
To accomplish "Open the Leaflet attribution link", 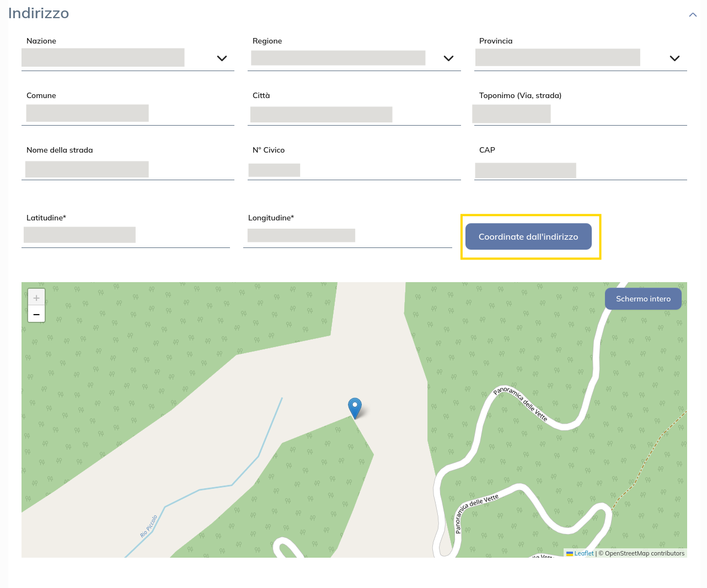I will [583, 553].
